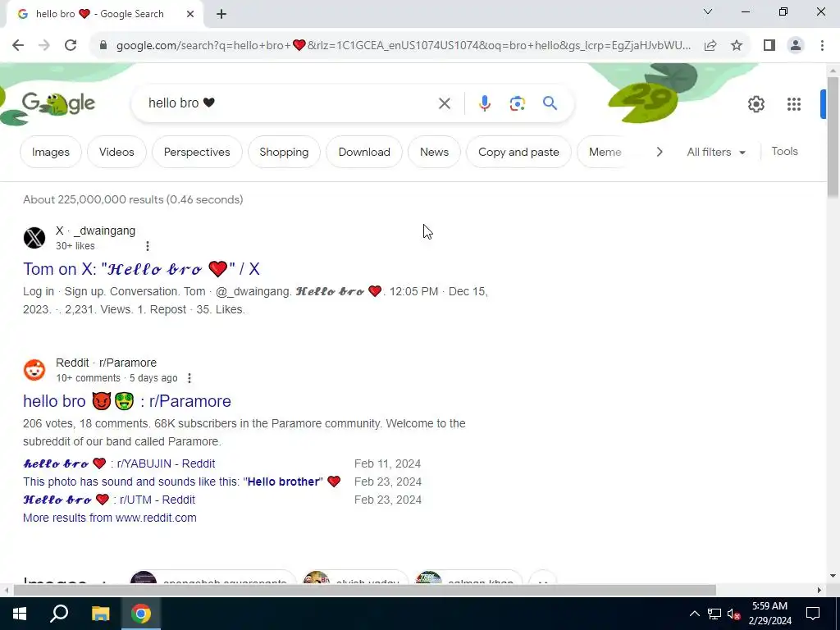
Task: Open the All filters dropdown
Action: point(716,152)
